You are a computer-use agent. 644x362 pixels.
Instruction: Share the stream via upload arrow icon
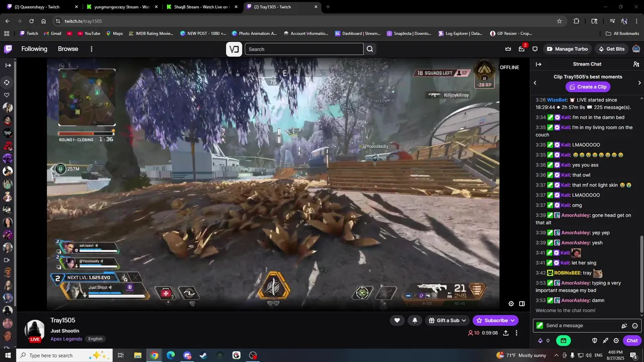pyautogui.click(x=506, y=333)
